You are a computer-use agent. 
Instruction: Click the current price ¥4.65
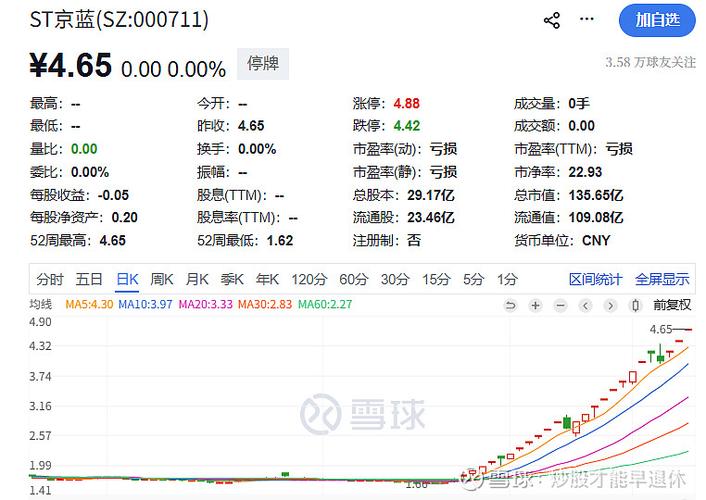tap(71, 66)
